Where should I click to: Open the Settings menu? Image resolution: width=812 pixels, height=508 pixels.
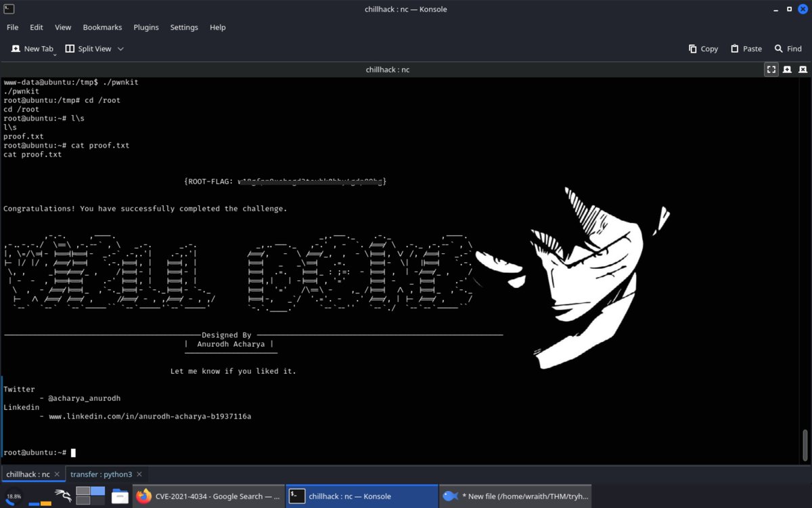184,27
